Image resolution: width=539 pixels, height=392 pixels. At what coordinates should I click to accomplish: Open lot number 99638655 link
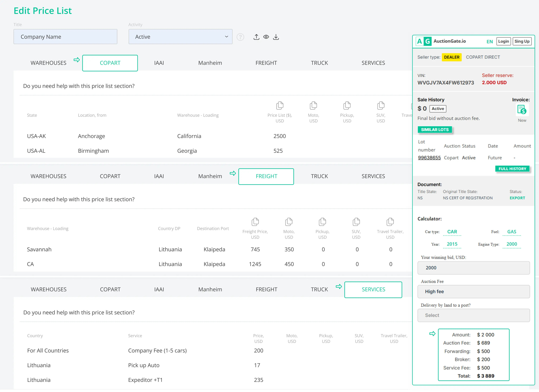429,158
